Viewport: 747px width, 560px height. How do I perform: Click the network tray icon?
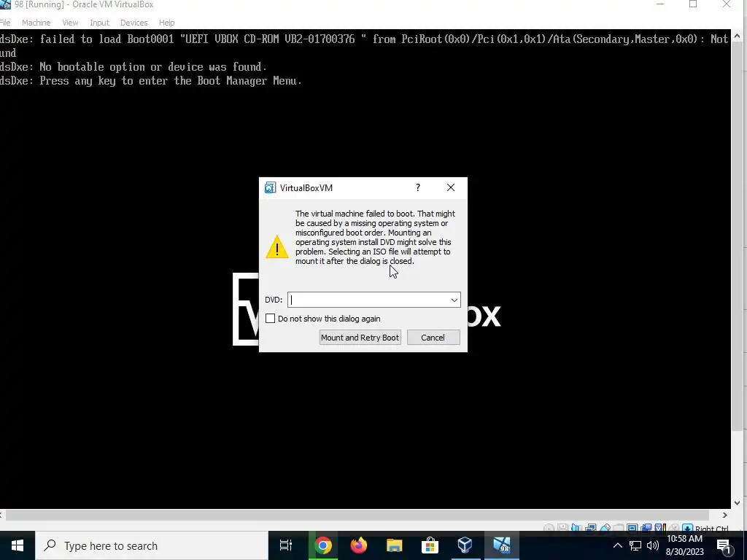pyautogui.click(x=635, y=545)
